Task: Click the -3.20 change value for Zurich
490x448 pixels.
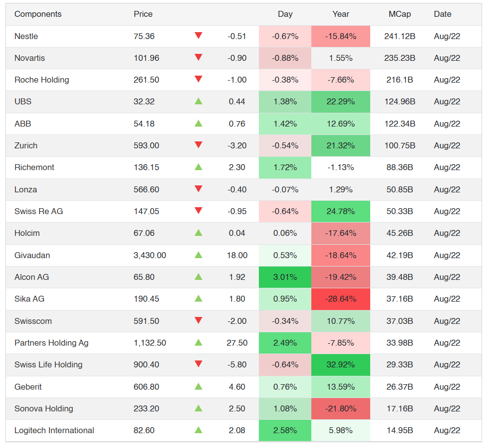Action: [237, 146]
